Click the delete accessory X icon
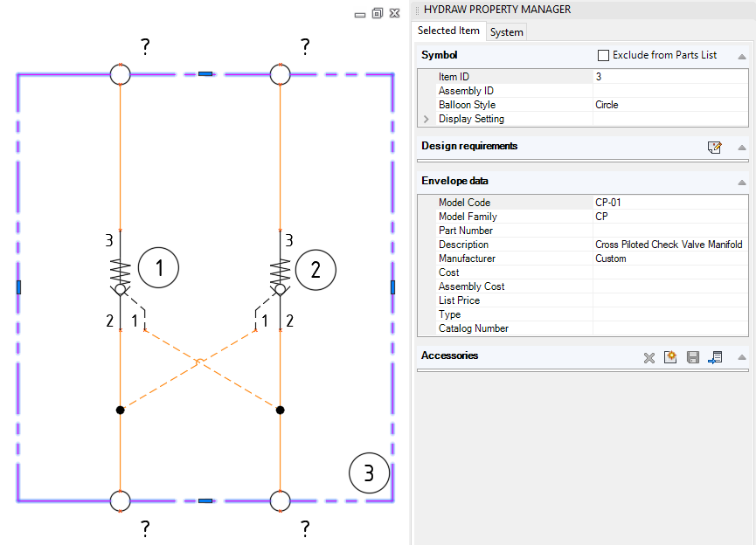The height and width of the screenshot is (545, 756). [649, 357]
